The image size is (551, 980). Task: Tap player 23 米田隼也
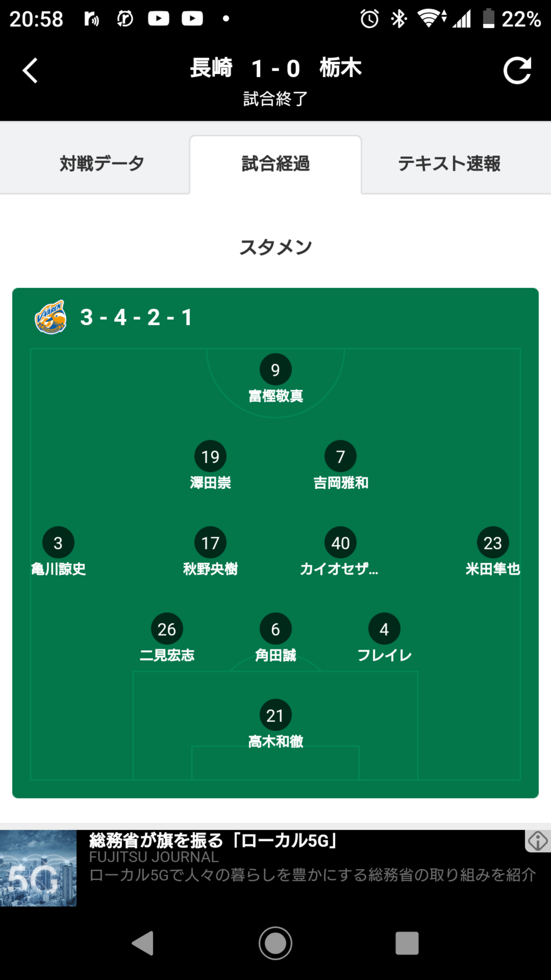[493, 543]
